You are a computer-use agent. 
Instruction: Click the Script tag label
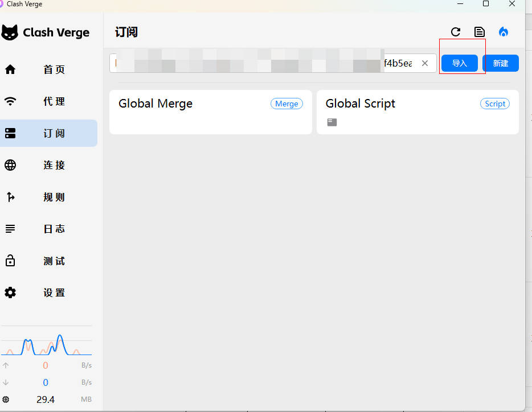point(495,104)
